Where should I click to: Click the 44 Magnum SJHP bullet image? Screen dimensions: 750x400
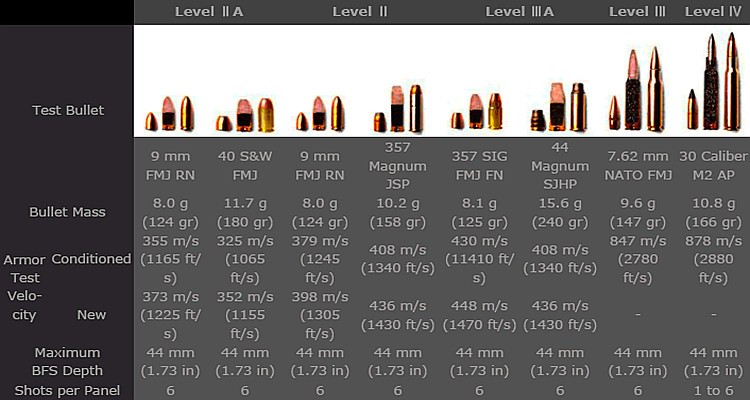558,107
